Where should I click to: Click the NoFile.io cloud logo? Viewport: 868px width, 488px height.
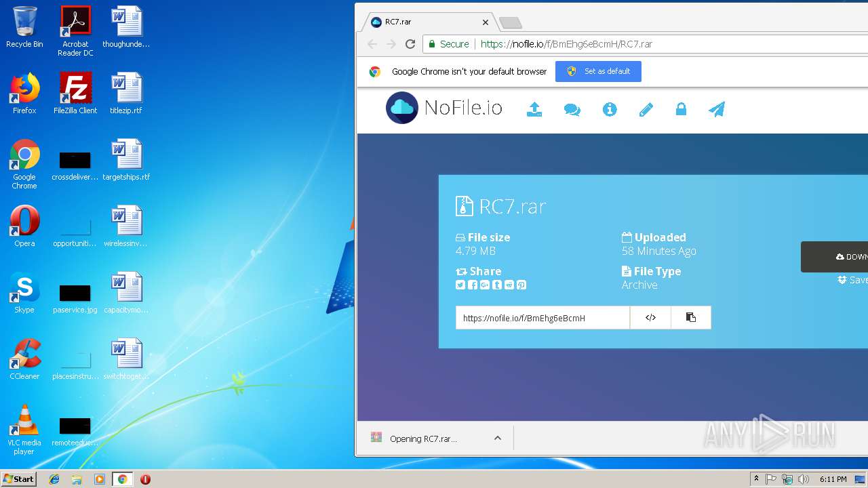pyautogui.click(x=402, y=108)
